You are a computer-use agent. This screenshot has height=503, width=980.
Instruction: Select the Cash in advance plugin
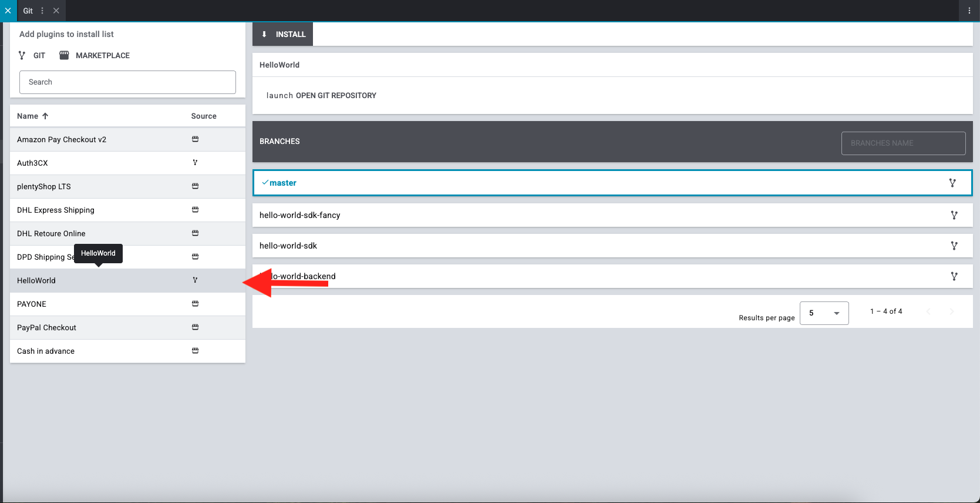127,351
